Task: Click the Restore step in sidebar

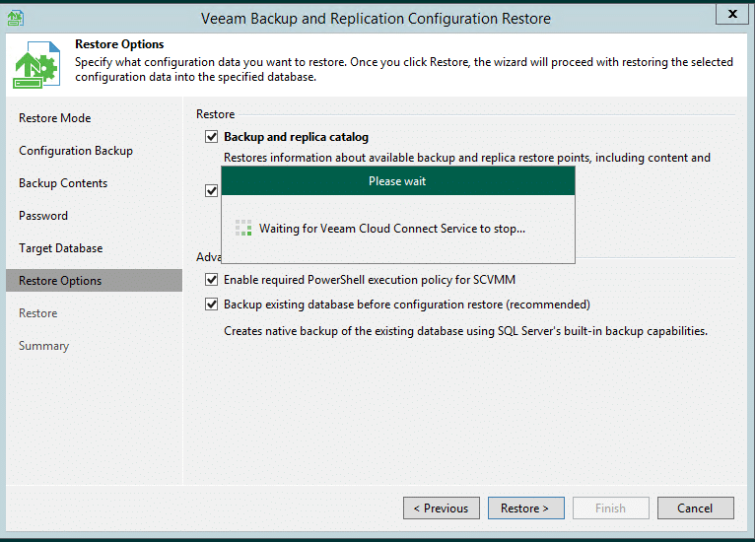Action: tap(38, 313)
